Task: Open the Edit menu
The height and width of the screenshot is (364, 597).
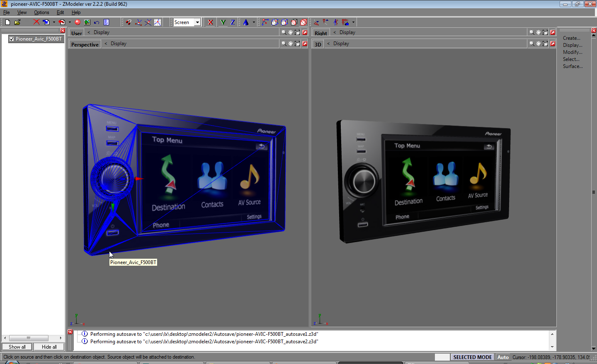Action: click(x=60, y=12)
